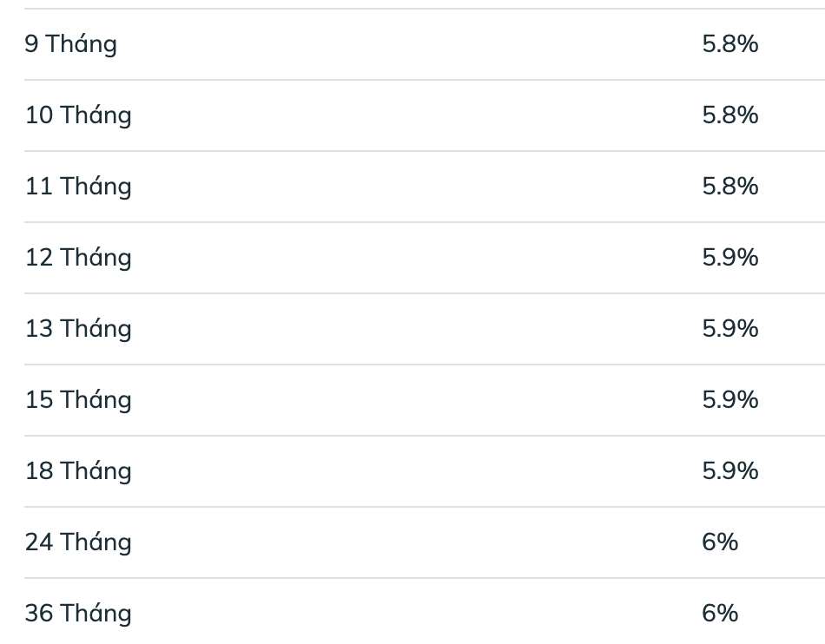Select the 5.8% rate for 9 Tháng

tap(729, 44)
